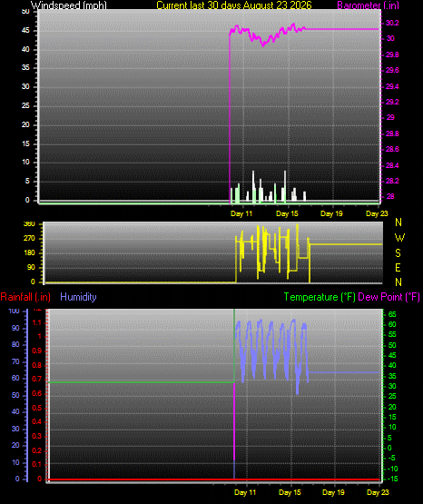423x504 pixels.
Task: Click the '35' windspeed axis value
Action: pyautogui.click(x=25, y=67)
